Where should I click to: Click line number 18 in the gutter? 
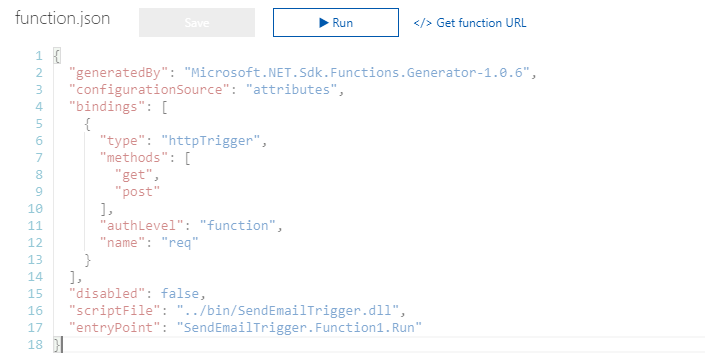click(x=35, y=344)
